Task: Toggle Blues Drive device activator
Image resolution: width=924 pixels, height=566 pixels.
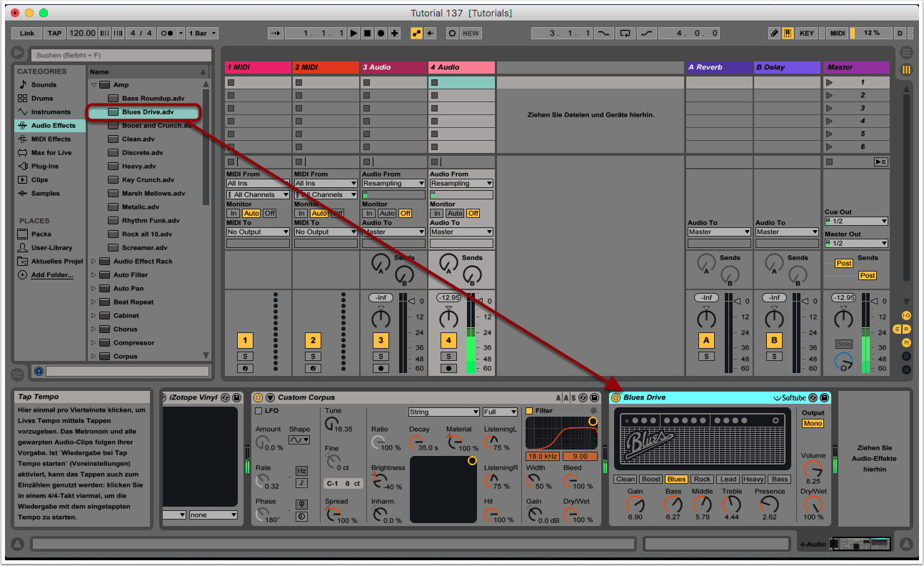Action: (616, 397)
